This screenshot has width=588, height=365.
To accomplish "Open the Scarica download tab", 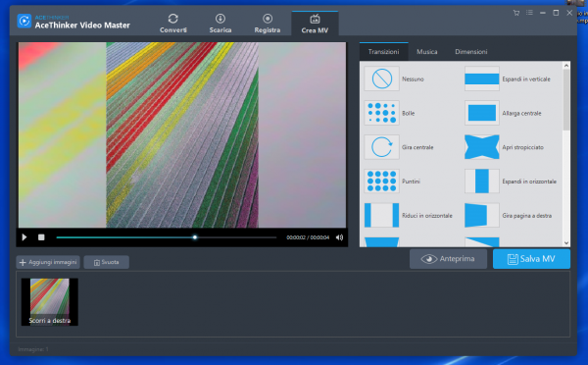I will [220, 24].
